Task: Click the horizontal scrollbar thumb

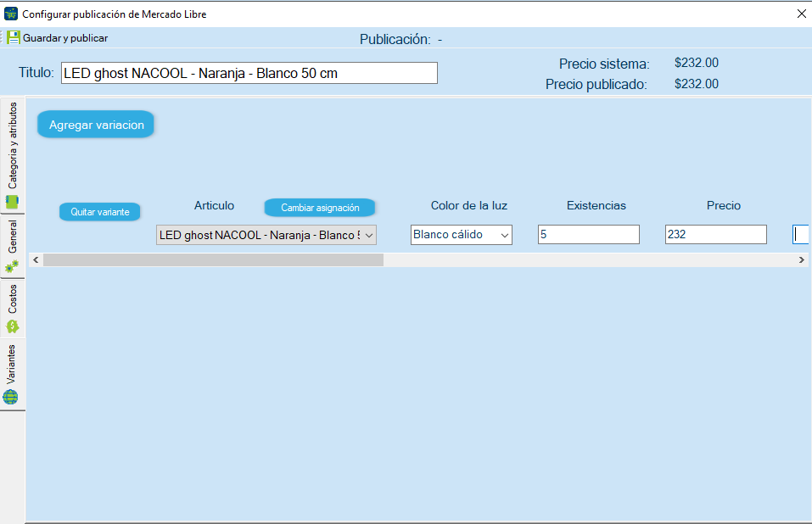Action: click(213, 259)
